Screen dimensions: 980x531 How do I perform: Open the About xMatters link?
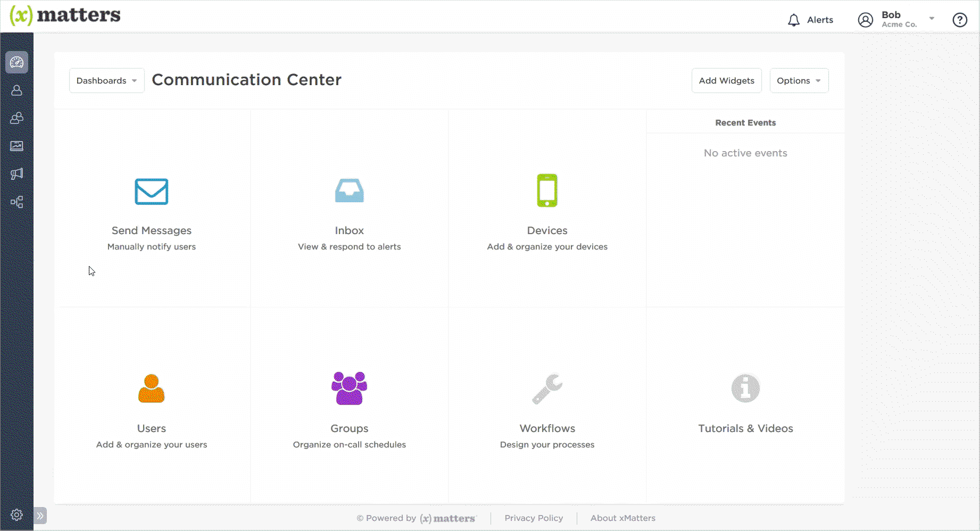tap(623, 518)
